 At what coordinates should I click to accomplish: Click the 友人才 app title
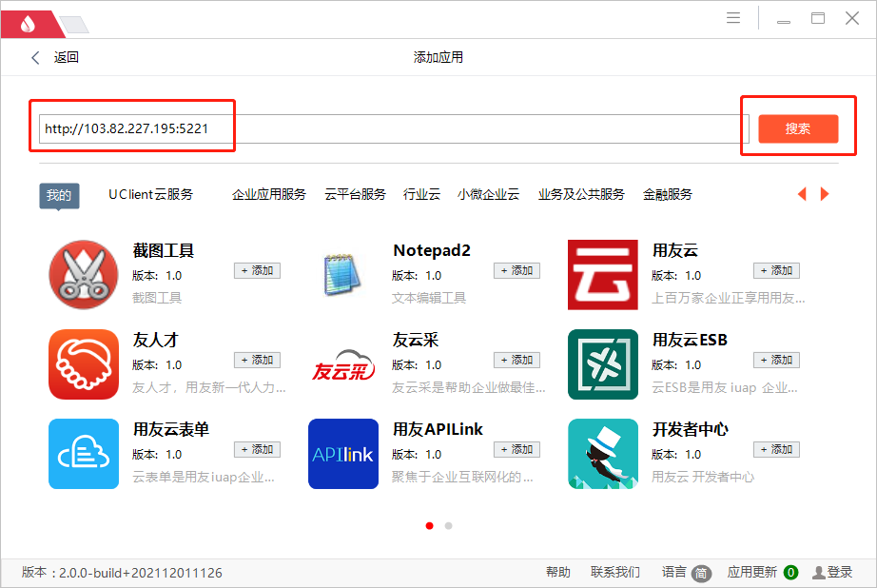click(155, 341)
